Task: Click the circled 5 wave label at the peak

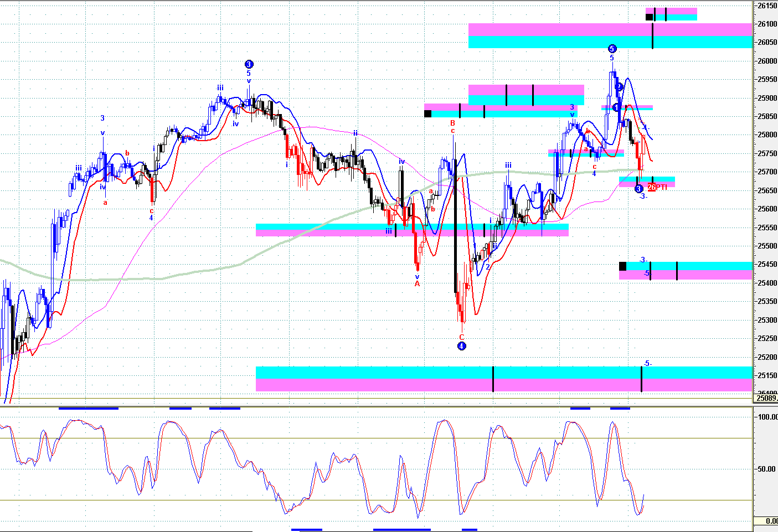Action: click(612, 49)
